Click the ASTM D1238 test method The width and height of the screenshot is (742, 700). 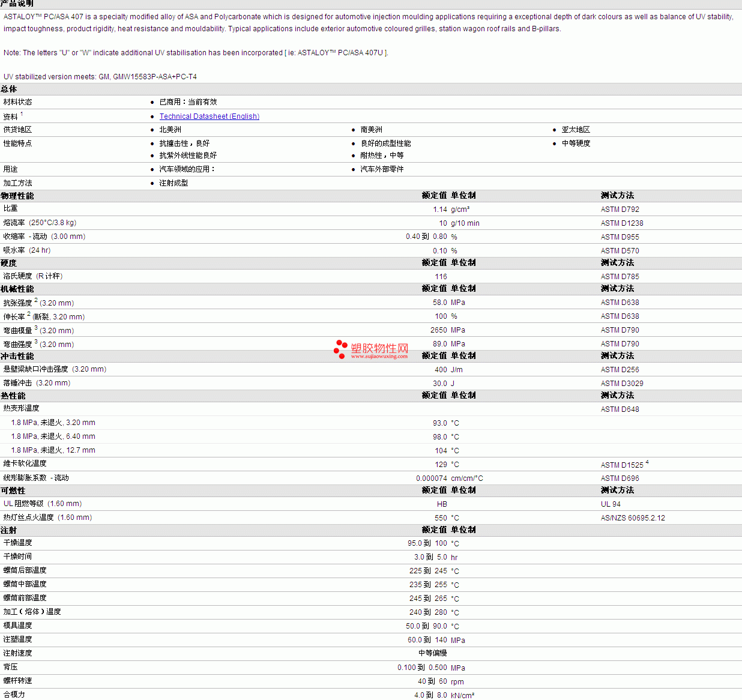click(x=622, y=223)
